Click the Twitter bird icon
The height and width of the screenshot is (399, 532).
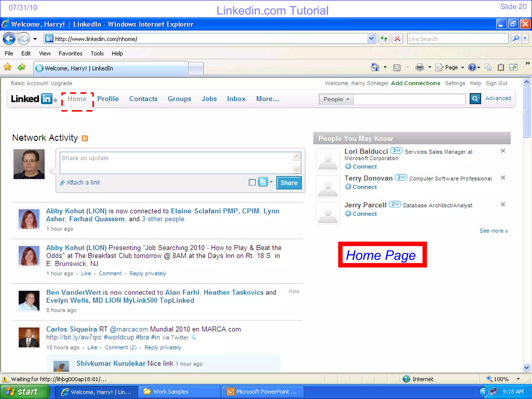(x=263, y=182)
